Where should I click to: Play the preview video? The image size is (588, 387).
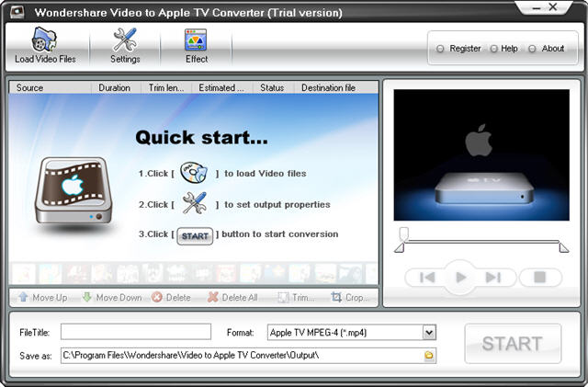pyautogui.click(x=461, y=278)
